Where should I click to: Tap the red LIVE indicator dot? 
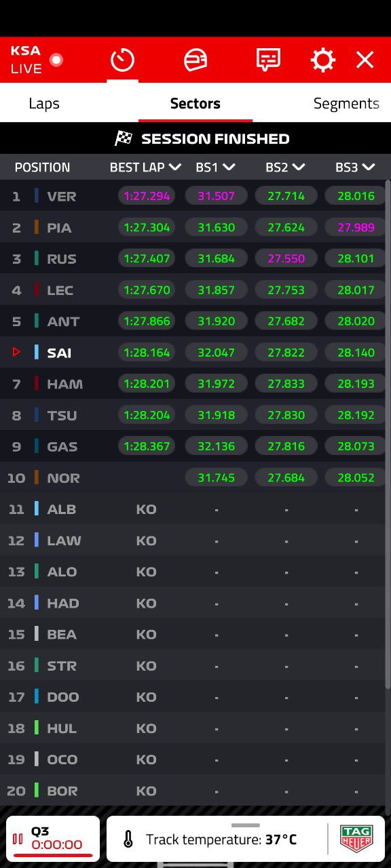pos(56,60)
